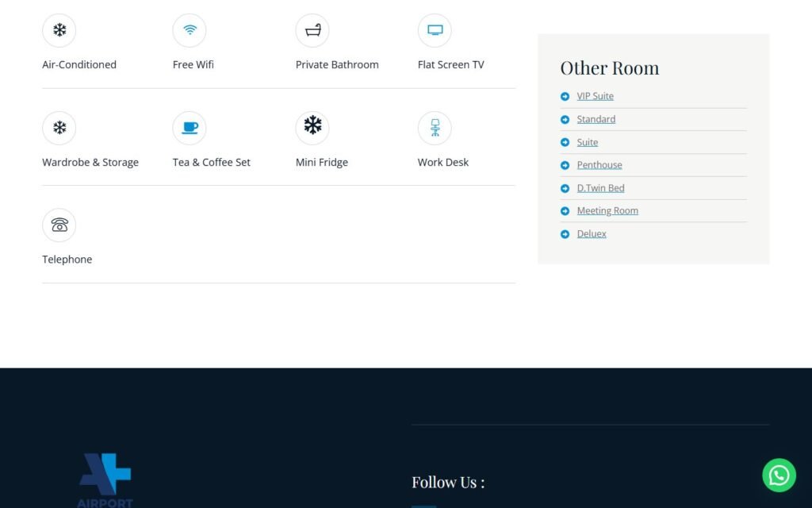
Task: Click the arrow bullet beside Standard
Action: [x=565, y=120]
